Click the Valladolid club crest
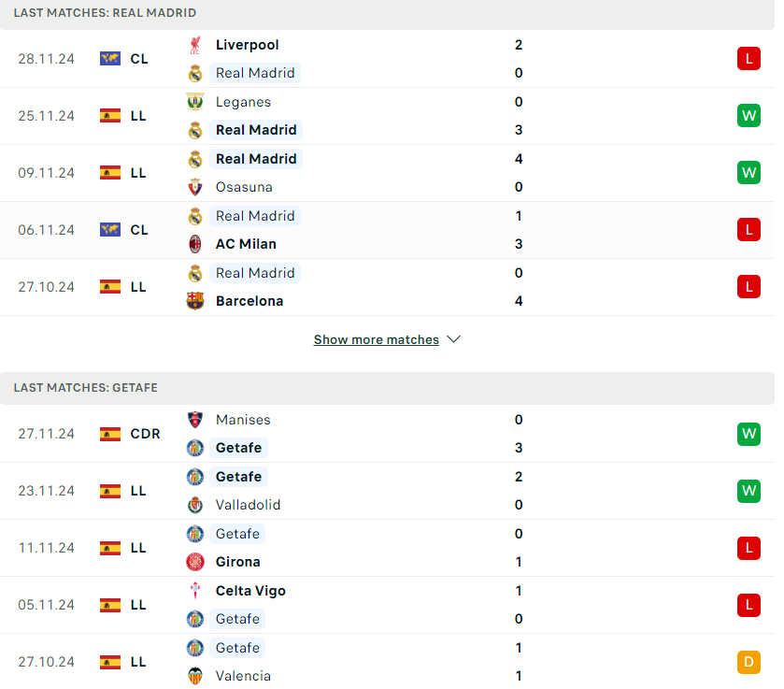This screenshot has height=689, width=784. [195, 505]
